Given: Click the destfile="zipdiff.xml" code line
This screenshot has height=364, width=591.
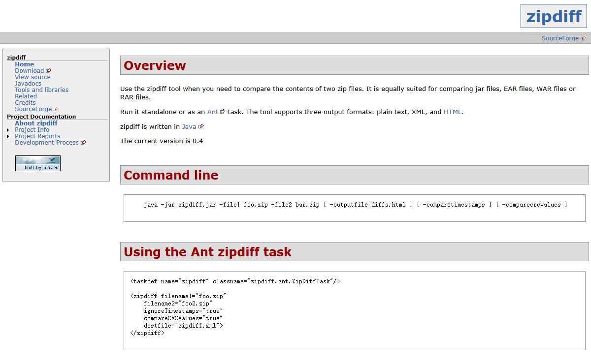Looking at the screenshot, I should (x=183, y=326).
